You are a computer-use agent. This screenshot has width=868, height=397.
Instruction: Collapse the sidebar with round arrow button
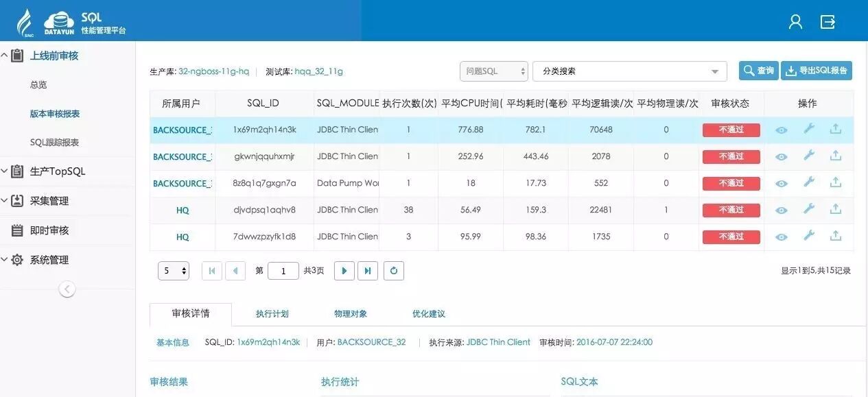(67, 289)
